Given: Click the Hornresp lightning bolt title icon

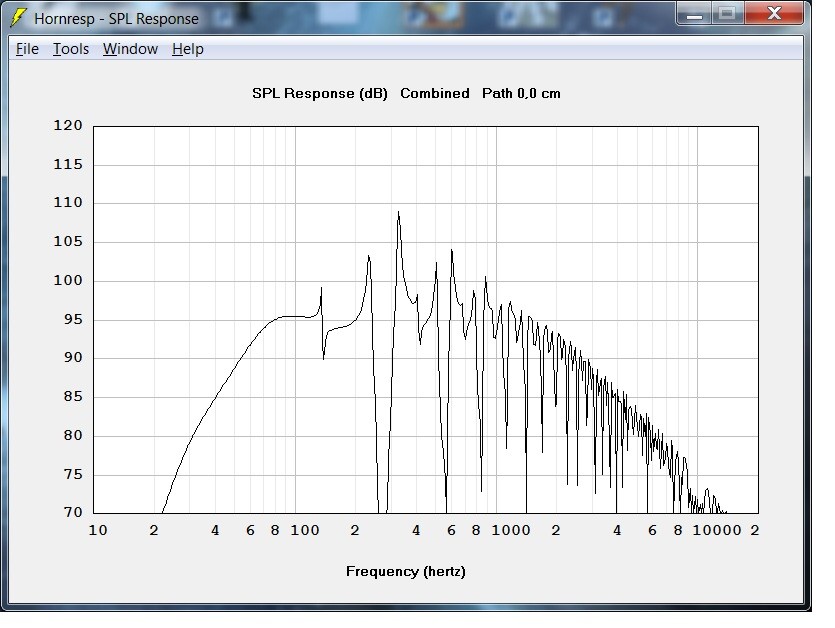Looking at the screenshot, I should (x=19, y=18).
